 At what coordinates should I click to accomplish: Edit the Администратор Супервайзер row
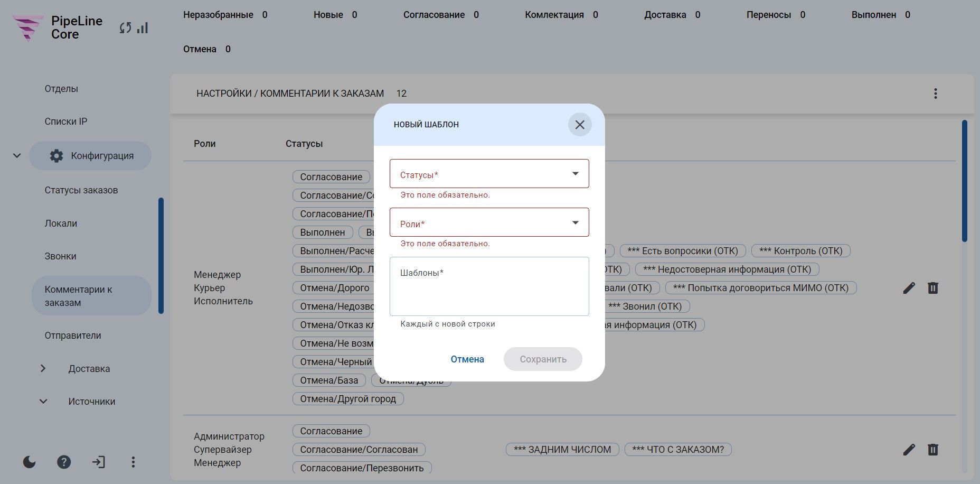coord(909,450)
